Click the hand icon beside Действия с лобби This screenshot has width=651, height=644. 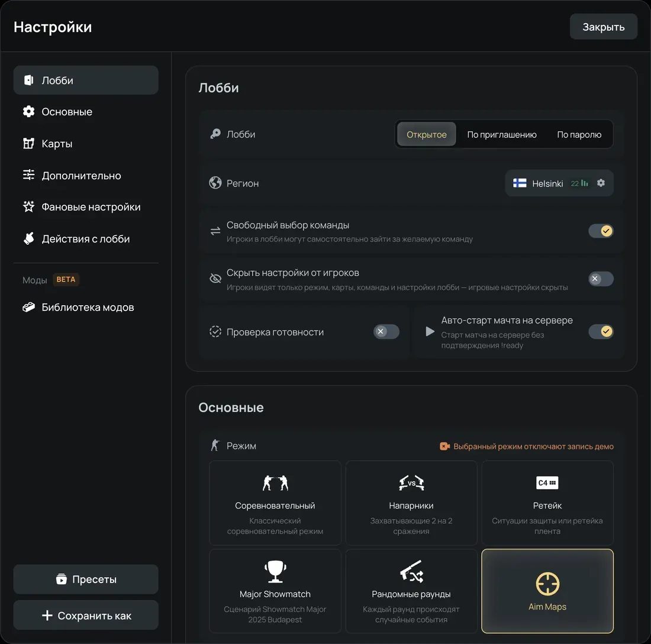point(28,238)
